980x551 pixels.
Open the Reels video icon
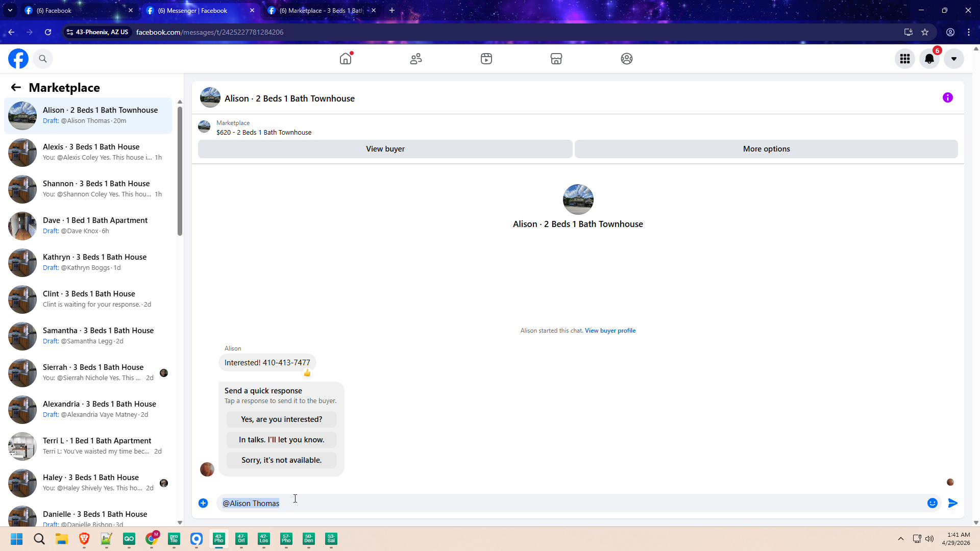[486, 59]
